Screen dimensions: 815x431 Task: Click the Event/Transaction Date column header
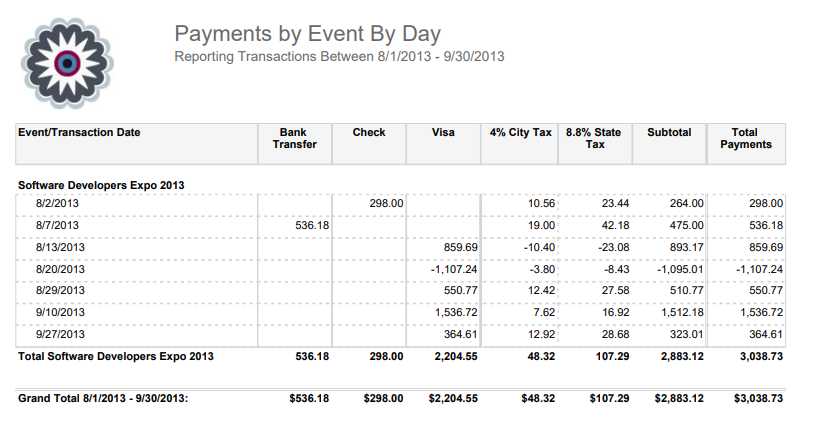pyautogui.click(x=80, y=132)
